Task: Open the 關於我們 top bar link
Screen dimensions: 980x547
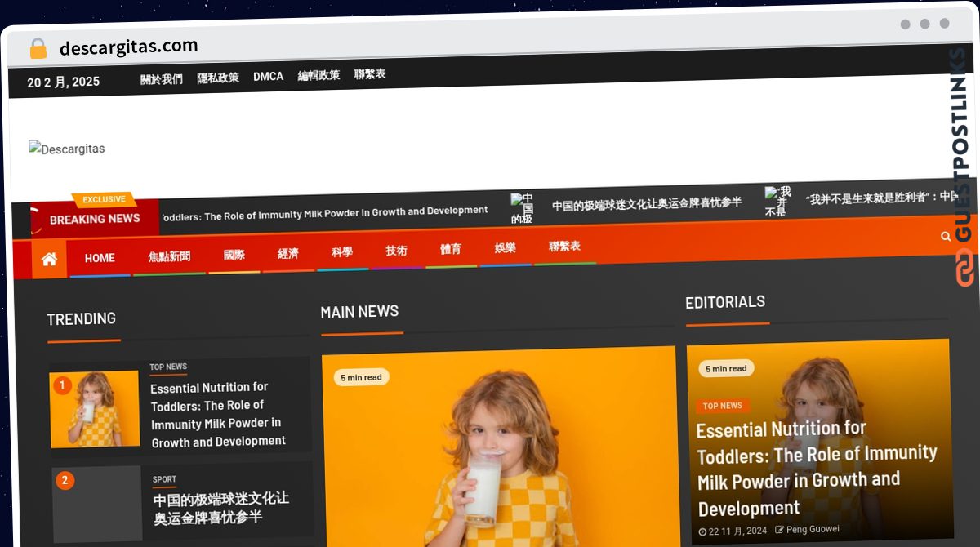Action: pos(162,79)
